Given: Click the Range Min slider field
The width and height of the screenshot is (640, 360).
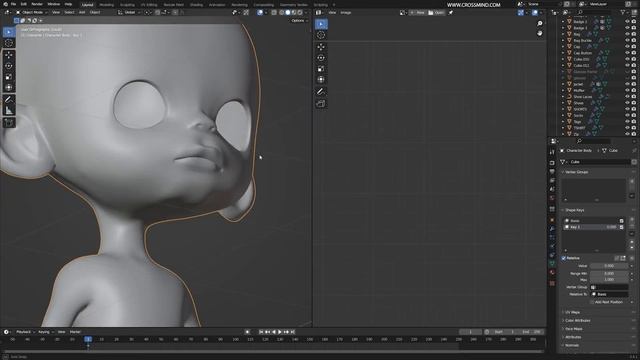Looking at the screenshot, I should click(609, 273).
